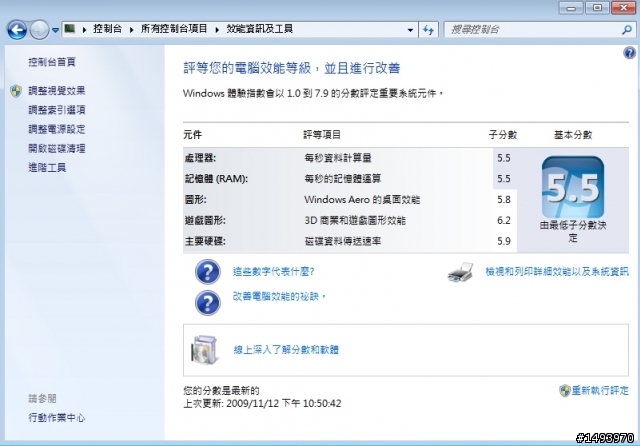
Task: Select the 主要硬碟 row label
Action: coord(205,241)
